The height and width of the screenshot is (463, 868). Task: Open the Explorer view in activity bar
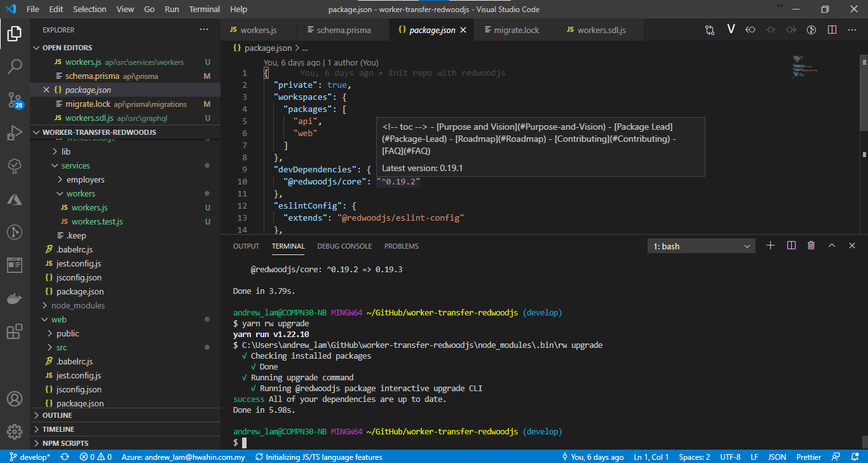point(15,33)
